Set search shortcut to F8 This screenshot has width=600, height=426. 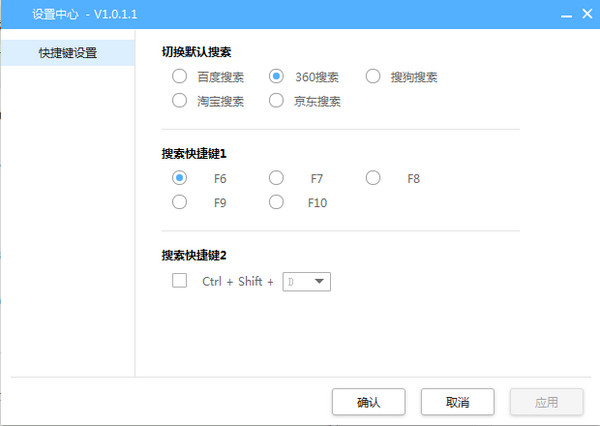point(373,178)
